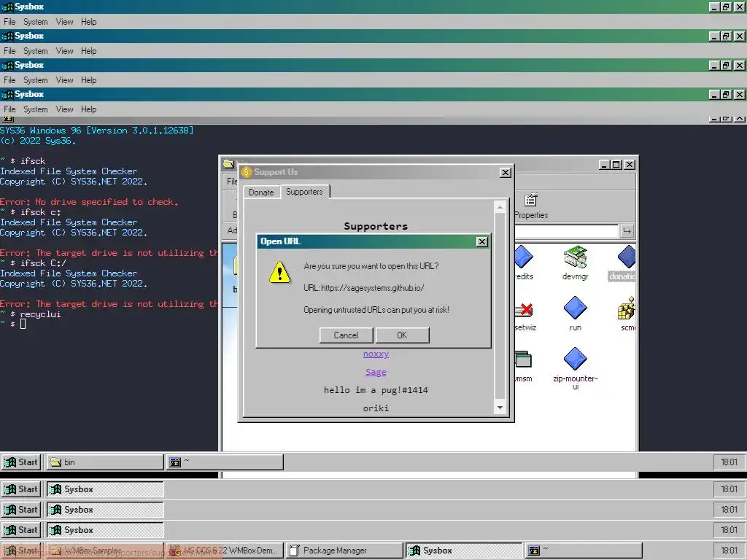Select the devmgr icon in bin folder
747x560 pixels.
click(x=575, y=262)
